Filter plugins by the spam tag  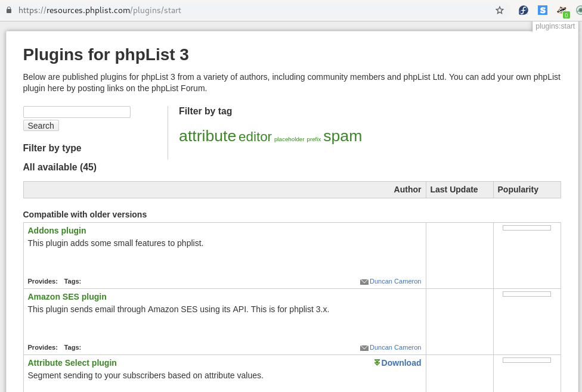tap(342, 136)
